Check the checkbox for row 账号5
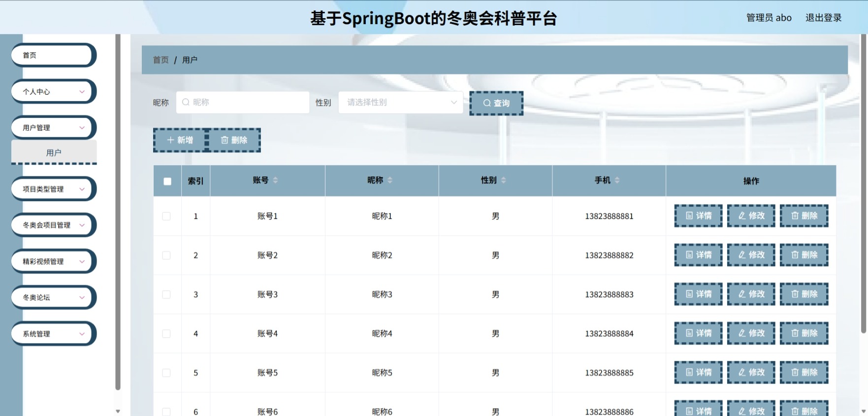Image resolution: width=868 pixels, height=416 pixels. click(x=166, y=373)
